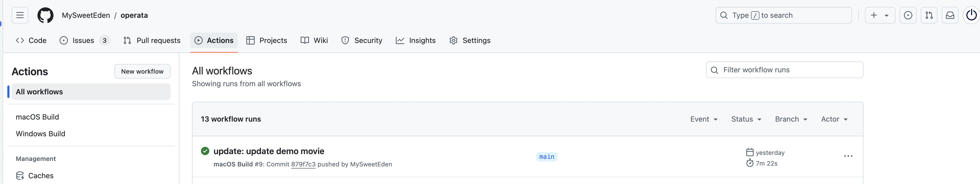Open the Actor filter dropdown
This screenshot has width=980, height=184.
point(834,119)
